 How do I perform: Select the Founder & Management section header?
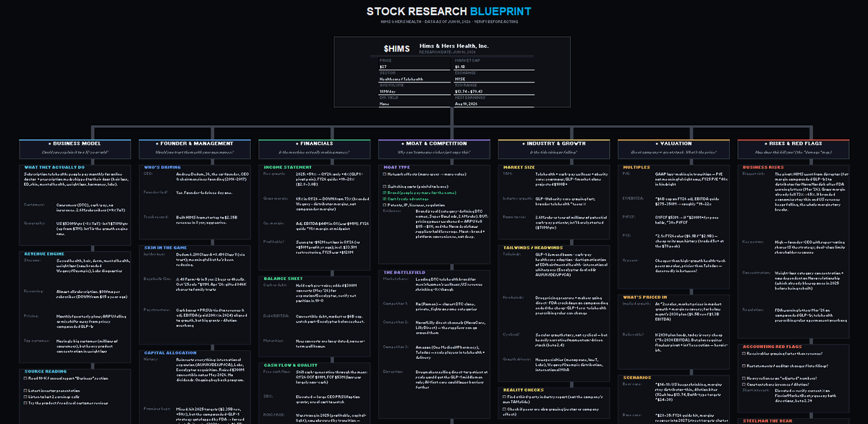(x=195, y=148)
